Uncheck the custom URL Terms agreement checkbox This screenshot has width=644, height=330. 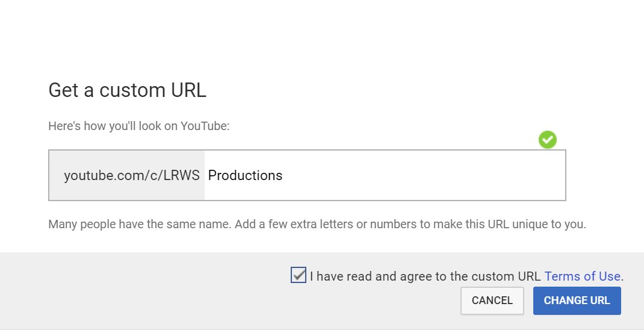pyautogui.click(x=298, y=275)
